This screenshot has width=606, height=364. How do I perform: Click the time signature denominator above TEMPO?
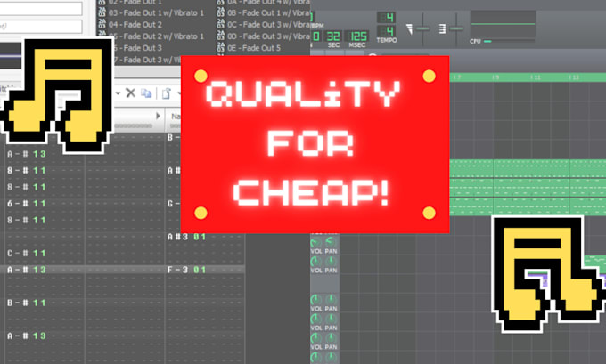coord(386,30)
